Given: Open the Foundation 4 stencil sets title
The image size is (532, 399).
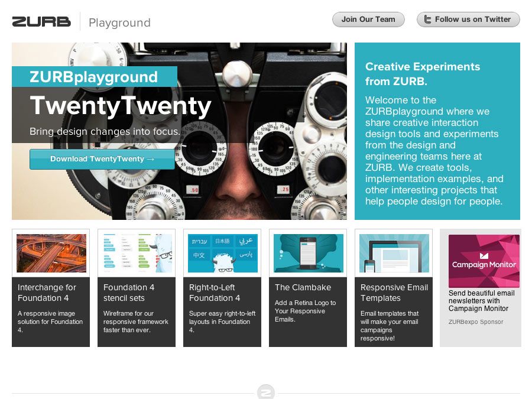Looking at the screenshot, I should [x=129, y=293].
